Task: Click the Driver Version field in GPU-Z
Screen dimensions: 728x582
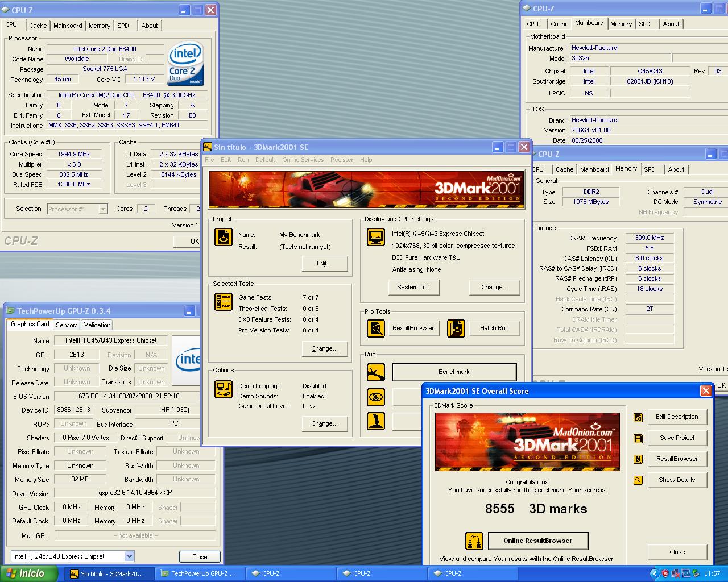Action: click(134, 493)
